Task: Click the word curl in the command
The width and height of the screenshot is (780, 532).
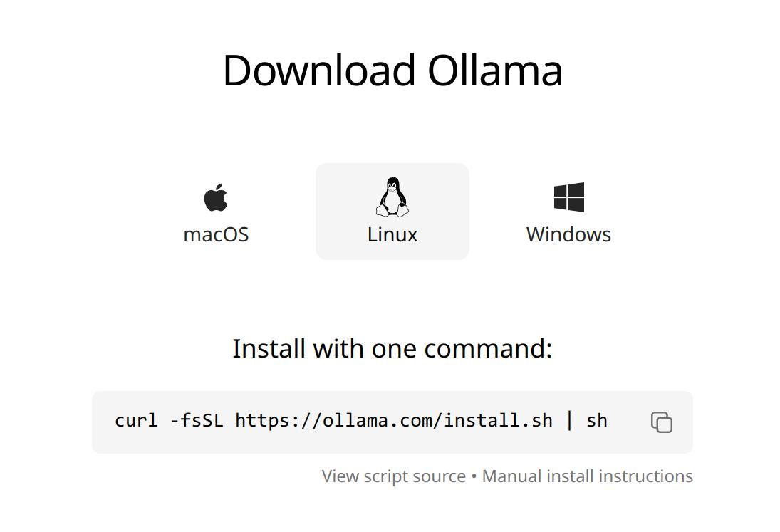Action: (x=136, y=421)
